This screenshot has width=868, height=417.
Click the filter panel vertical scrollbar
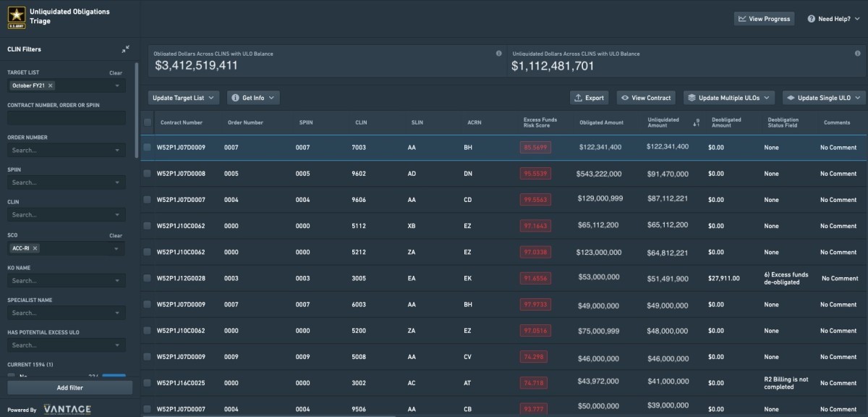[x=137, y=109]
